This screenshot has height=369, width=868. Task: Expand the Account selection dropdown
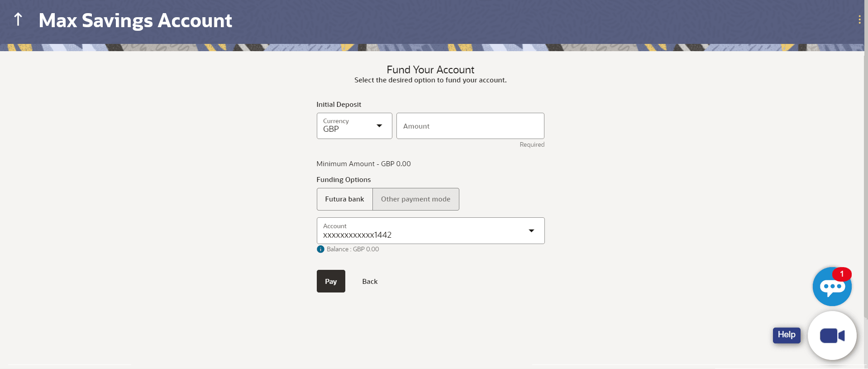pyautogui.click(x=430, y=231)
